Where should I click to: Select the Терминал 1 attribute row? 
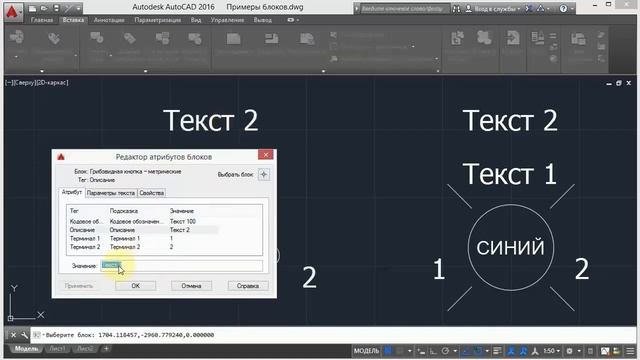[164, 238]
